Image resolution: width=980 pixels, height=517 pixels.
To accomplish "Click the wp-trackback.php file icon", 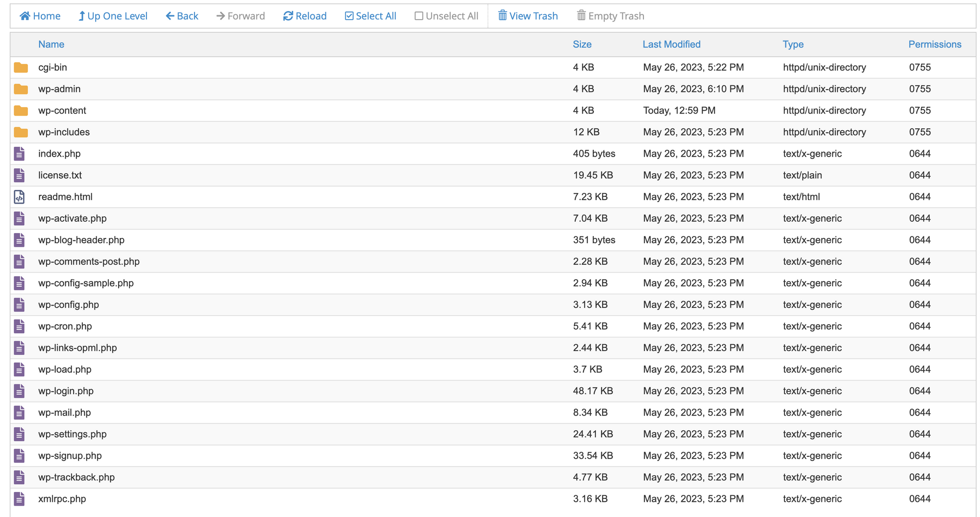I will [19, 477].
